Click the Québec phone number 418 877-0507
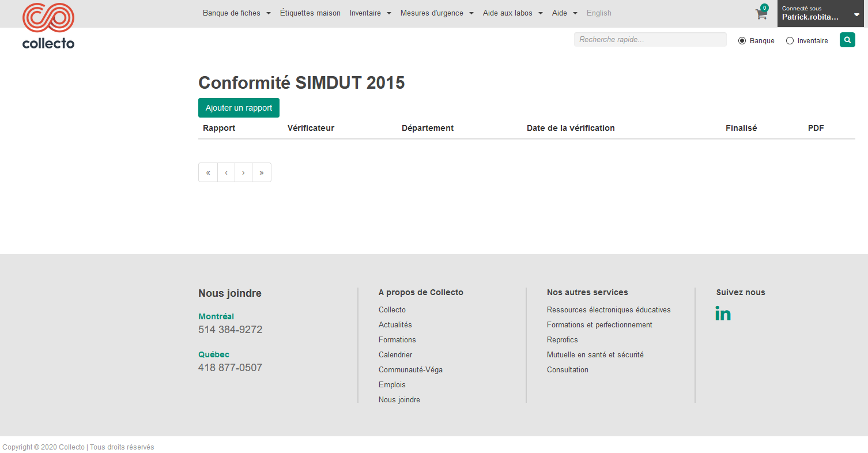Screen dimensions: 868x453 (x=231, y=368)
